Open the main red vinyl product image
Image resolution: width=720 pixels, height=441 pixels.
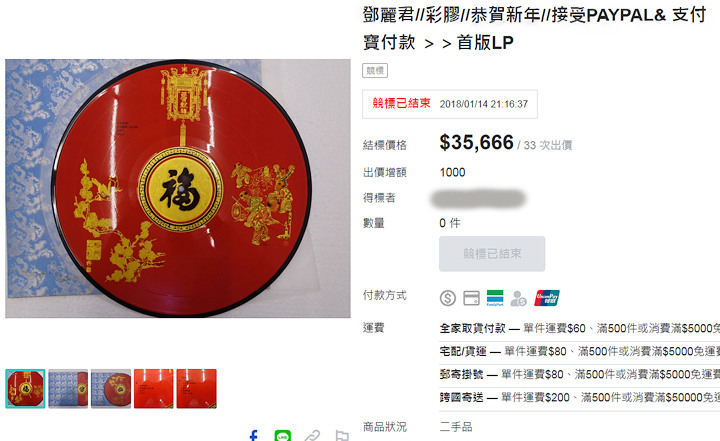point(178,188)
